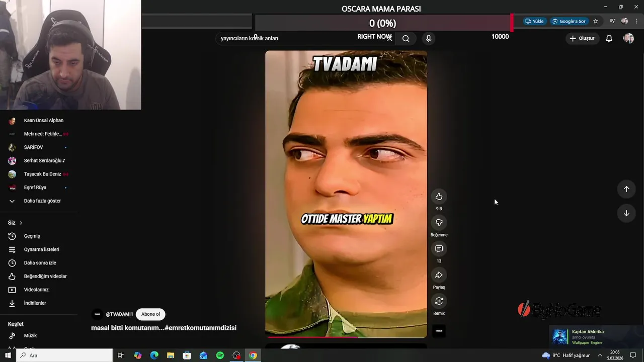Start voice search with microphone icon
Viewport: 644px width, 362px height.
[429, 38]
